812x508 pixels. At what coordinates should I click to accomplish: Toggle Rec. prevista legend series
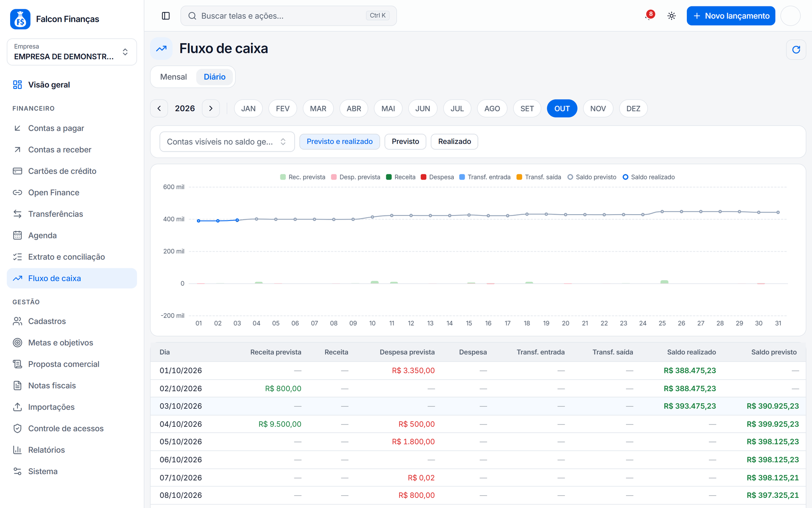tap(303, 177)
